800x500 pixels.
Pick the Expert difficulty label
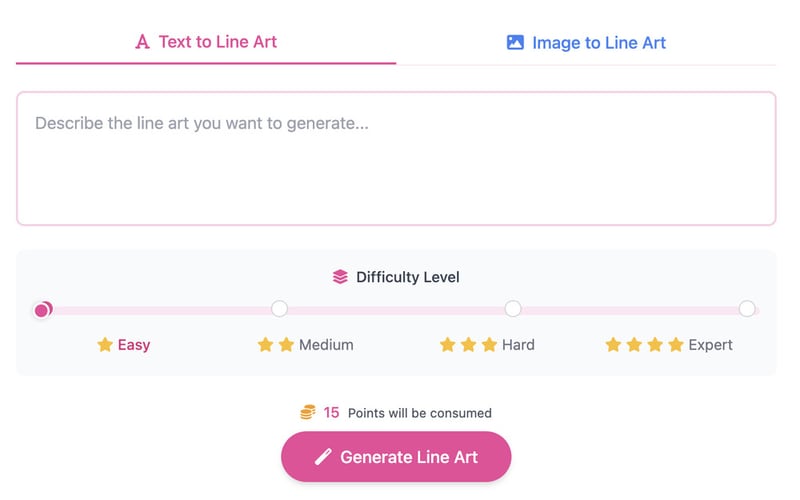click(710, 345)
